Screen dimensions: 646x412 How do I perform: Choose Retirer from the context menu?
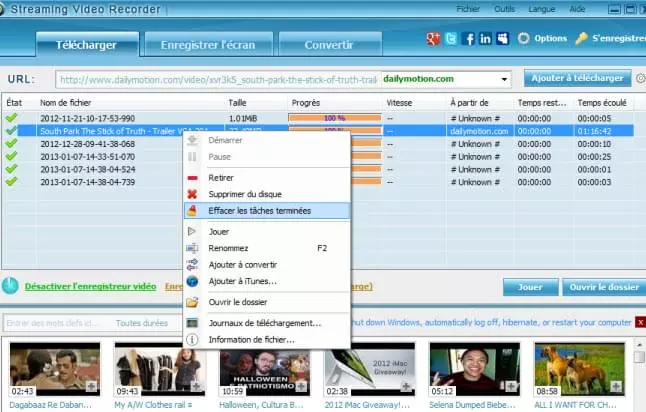(267, 178)
